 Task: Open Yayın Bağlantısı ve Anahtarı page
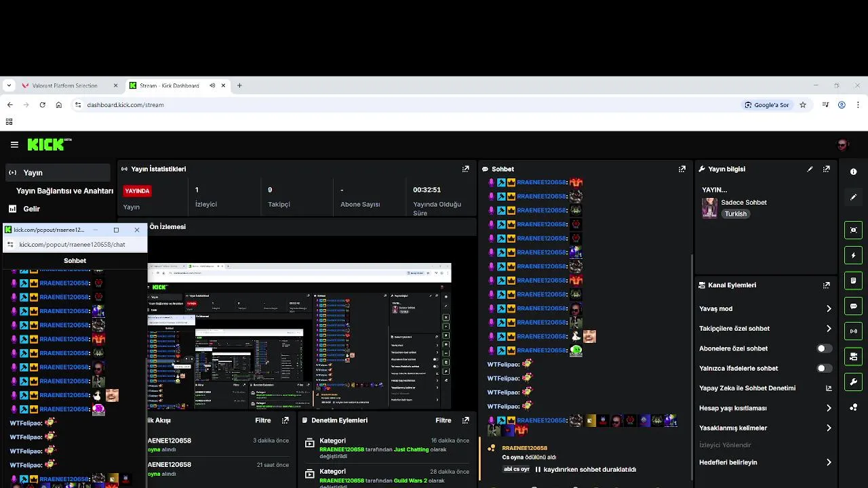pyautogui.click(x=64, y=191)
